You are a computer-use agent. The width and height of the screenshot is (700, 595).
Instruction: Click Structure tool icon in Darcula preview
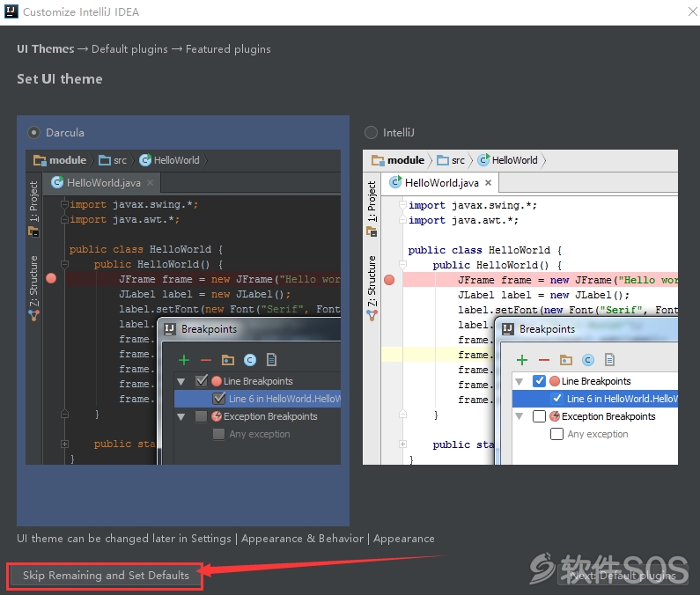[x=34, y=316]
